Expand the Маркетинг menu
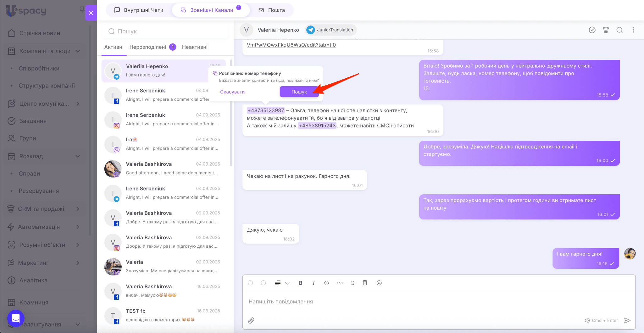Image resolution: width=644 pixels, height=333 pixels. click(x=45, y=262)
